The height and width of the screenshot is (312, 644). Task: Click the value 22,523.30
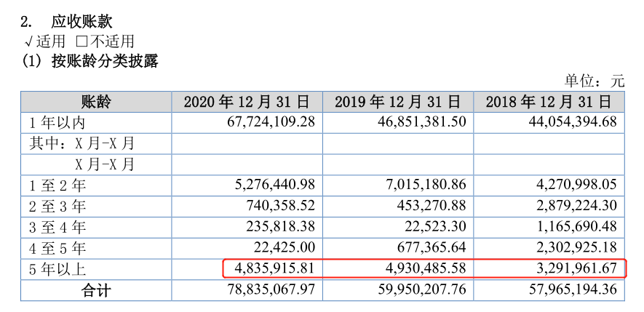pyautogui.click(x=436, y=226)
